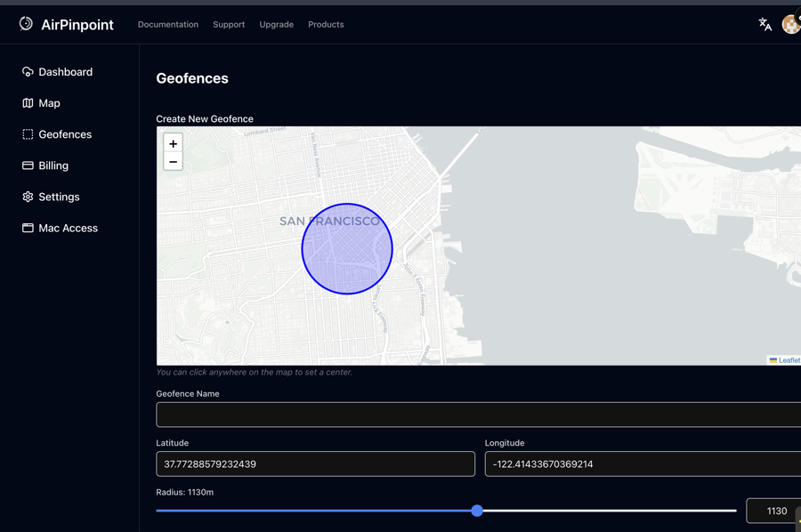
Task: Click the Geofence Name input field
Action: tap(477, 415)
